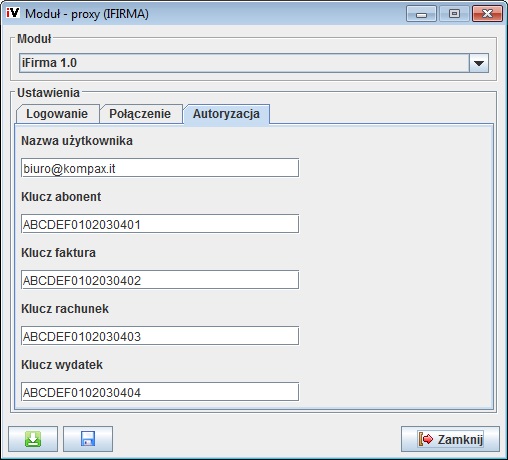The width and height of the screenshot is (508, 460).
Task: Switch to the Logowanie tab
Action: pos(57,114)
